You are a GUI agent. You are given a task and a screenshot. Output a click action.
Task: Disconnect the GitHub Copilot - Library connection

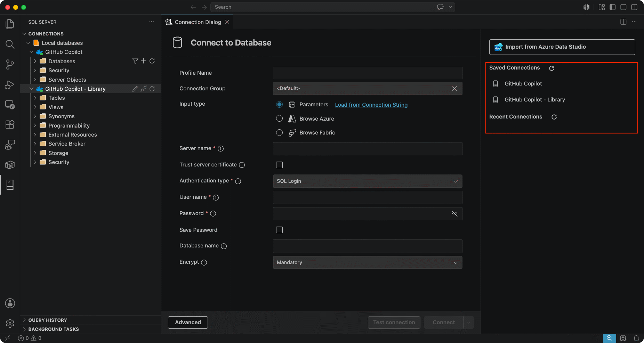click(x=144, y=89)
